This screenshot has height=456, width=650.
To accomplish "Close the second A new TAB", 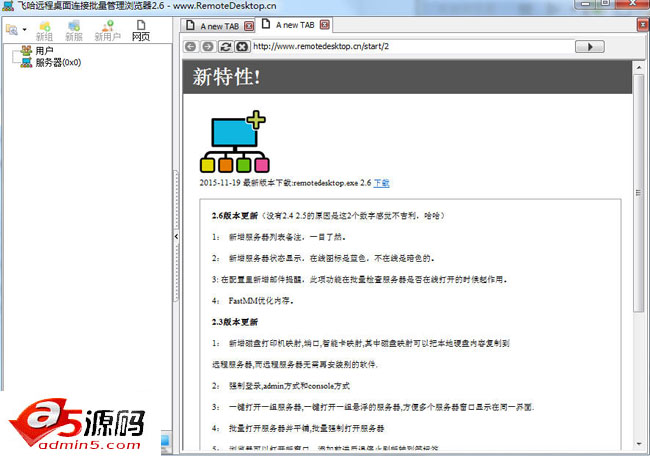I will [x=325, y=25].
